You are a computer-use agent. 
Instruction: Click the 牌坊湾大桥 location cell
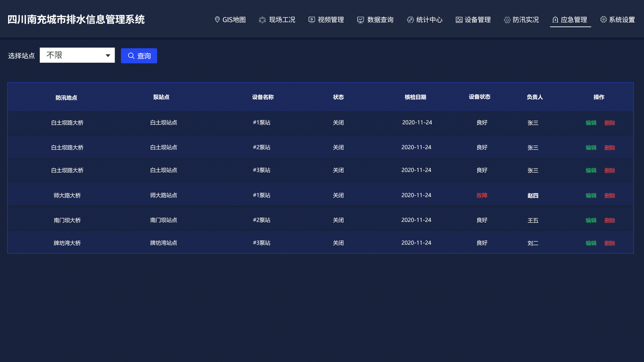[67, 243]
